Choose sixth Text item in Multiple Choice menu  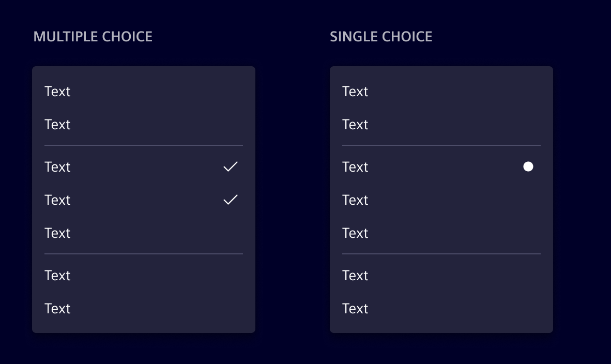point(57,276)
